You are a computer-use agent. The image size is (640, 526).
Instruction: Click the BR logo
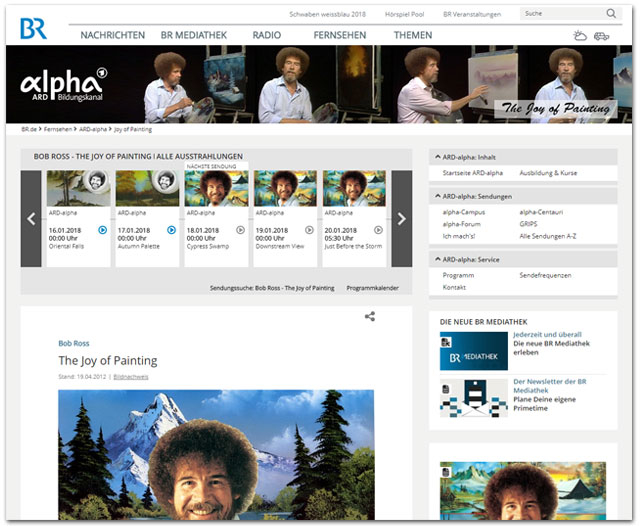point(33,28)
